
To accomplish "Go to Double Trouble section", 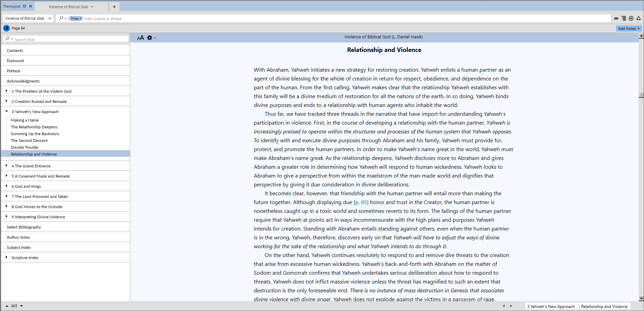I will point(24,147).
